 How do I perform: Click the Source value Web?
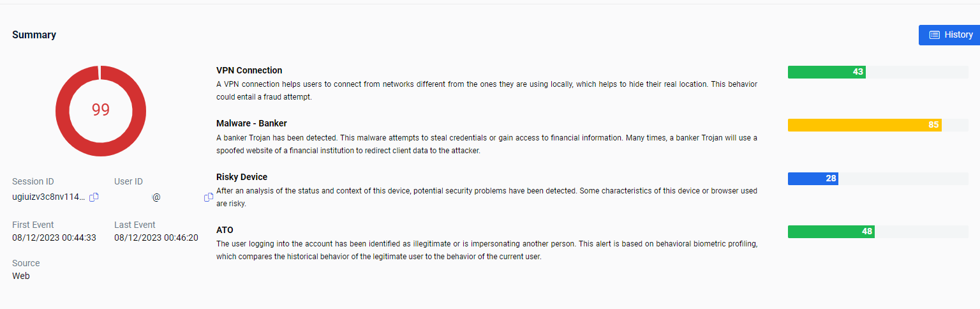(x=21, y=276)
